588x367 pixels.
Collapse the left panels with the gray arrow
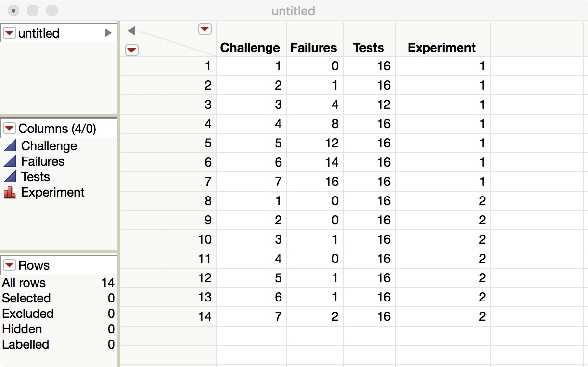tap(131, 31)
